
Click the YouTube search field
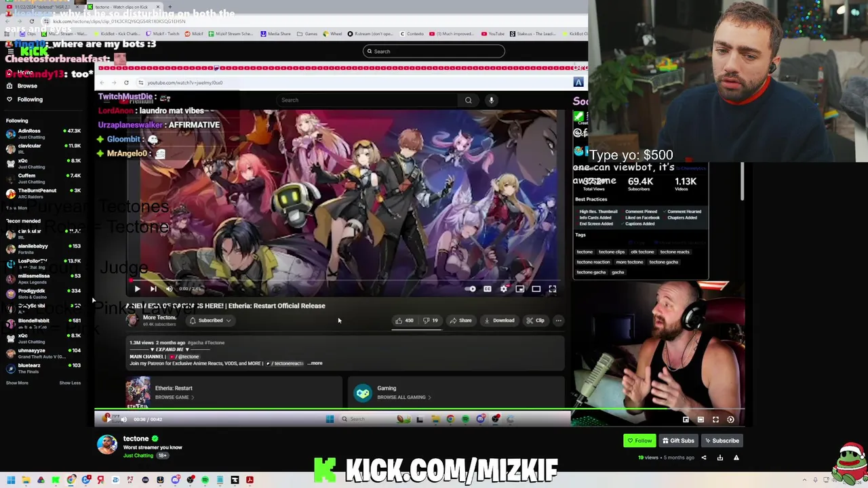tap(366, 100)
